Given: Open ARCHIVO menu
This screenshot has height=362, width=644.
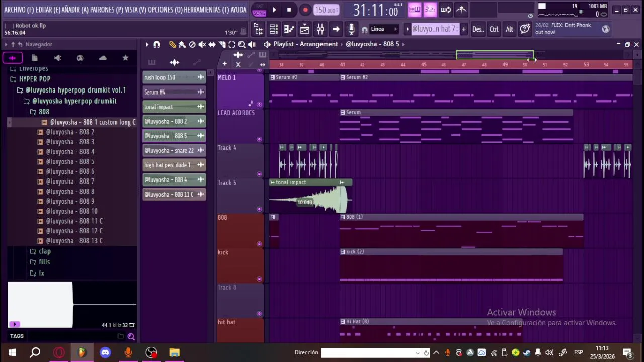Looking at the screenshot, I should point(19,10).
